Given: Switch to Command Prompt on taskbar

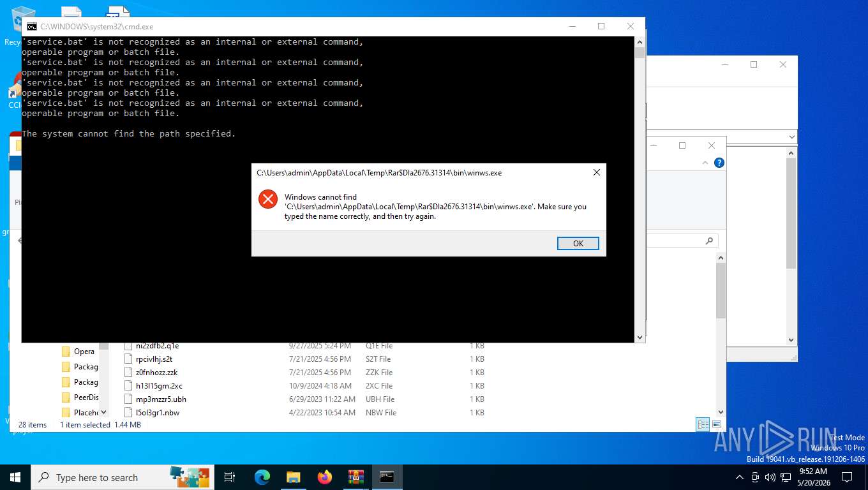Looking at the screenshot, I should (x=387, y=477).
